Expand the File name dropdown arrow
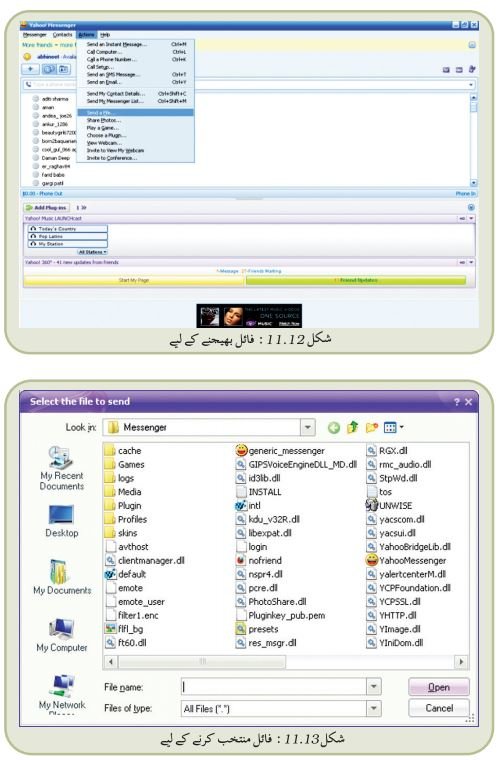503x760 pixels. click(x=373, y=686)
